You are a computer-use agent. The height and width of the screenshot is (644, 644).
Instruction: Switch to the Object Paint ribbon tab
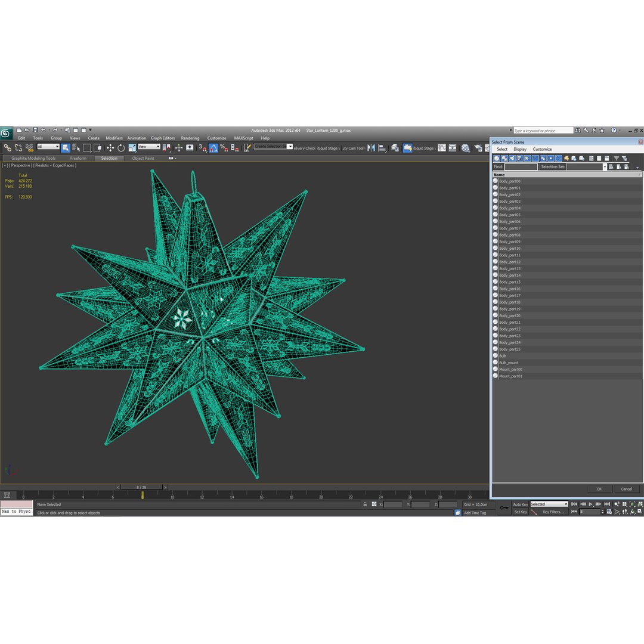[143, 158]
